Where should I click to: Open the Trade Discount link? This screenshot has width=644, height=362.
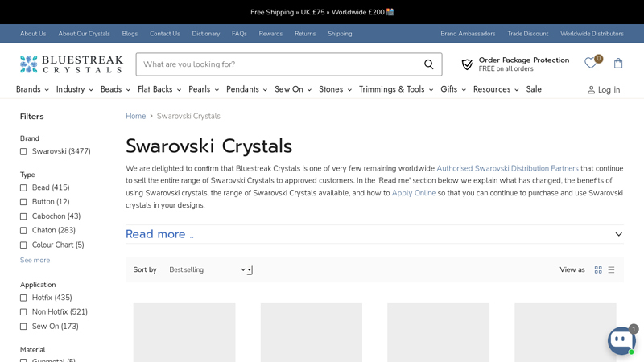[528, 34]
